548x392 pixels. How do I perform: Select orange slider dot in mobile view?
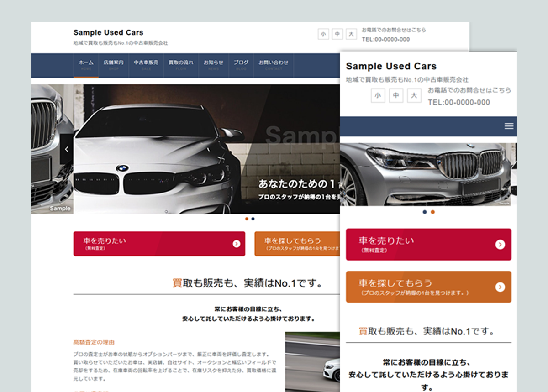[432, 212]
